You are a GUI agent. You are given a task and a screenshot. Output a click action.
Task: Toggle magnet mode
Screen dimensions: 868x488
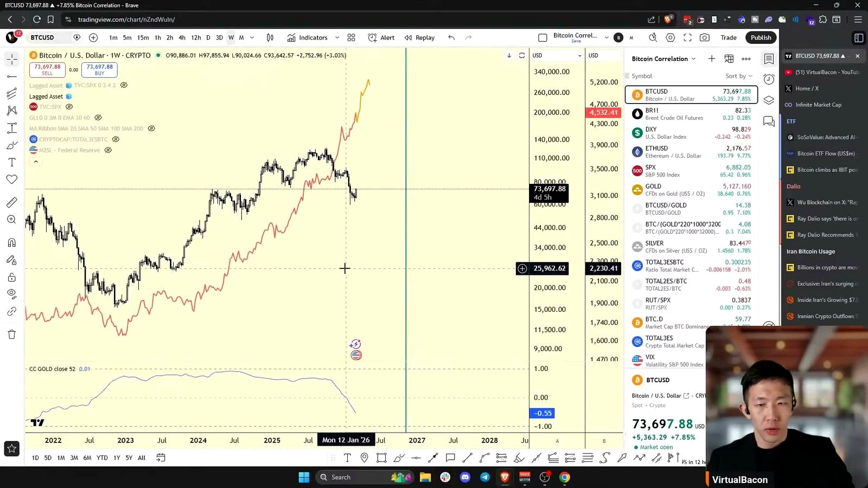click(x=12, y=242)
